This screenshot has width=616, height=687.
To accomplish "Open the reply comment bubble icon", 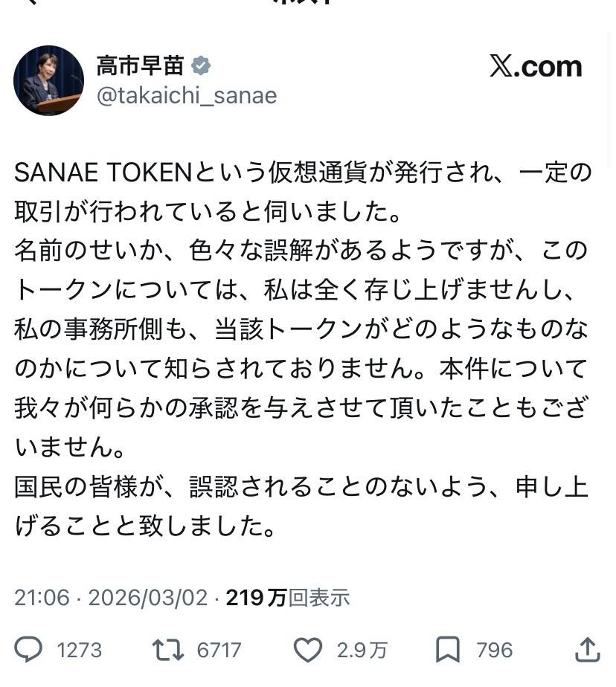I will click(29, 650).
